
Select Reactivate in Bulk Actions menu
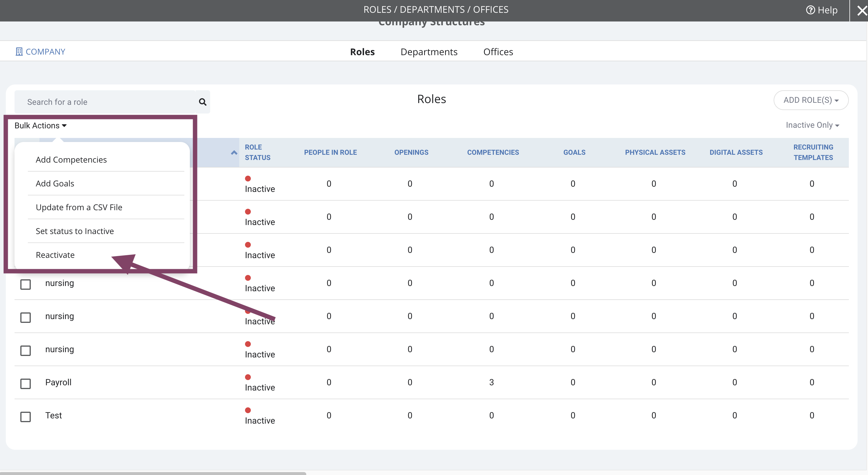click(55, 255)
